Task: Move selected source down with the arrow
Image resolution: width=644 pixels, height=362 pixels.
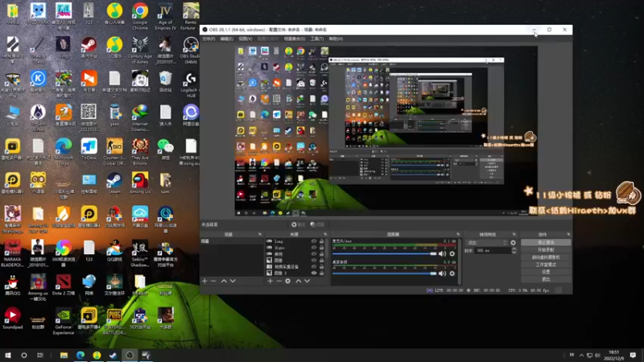Action: [x=308, y=281]
